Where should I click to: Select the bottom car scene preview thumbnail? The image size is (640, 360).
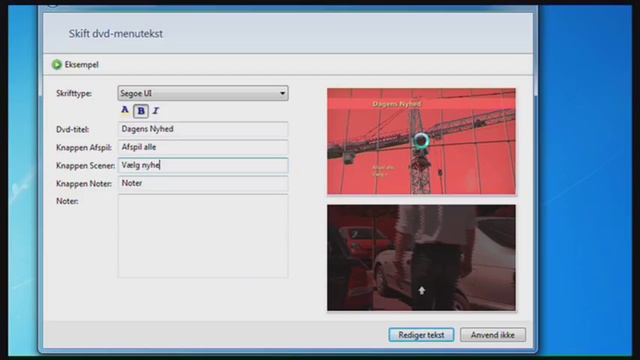click(421, 258)
